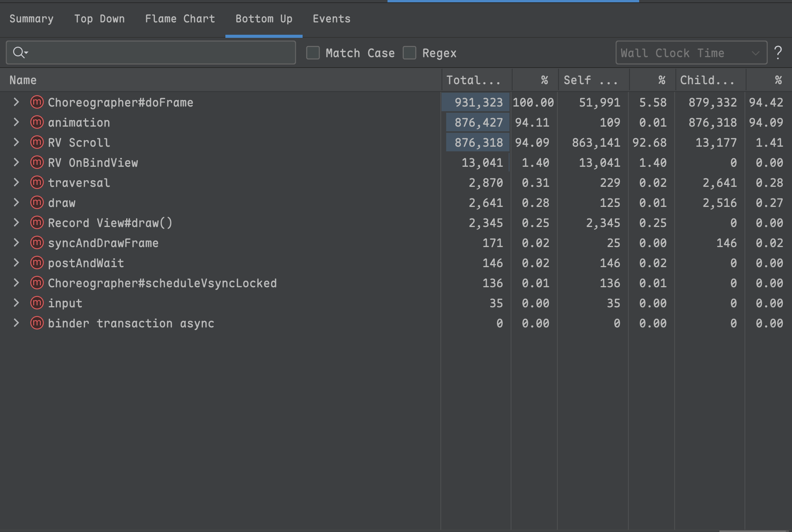Click method icon beside Choreographer#doFrame
This screenshot has width=792, height=532.
point(37,102)
